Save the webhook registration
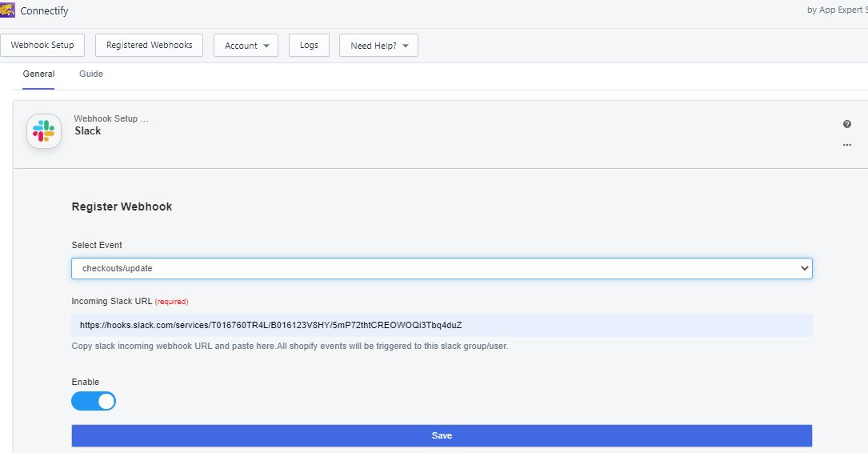868x453 pixels. 442,436
